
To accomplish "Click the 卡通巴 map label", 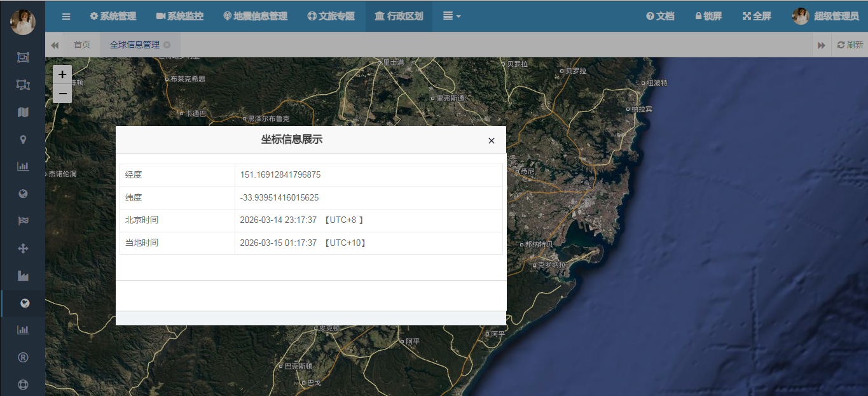I will pos(195,113).
